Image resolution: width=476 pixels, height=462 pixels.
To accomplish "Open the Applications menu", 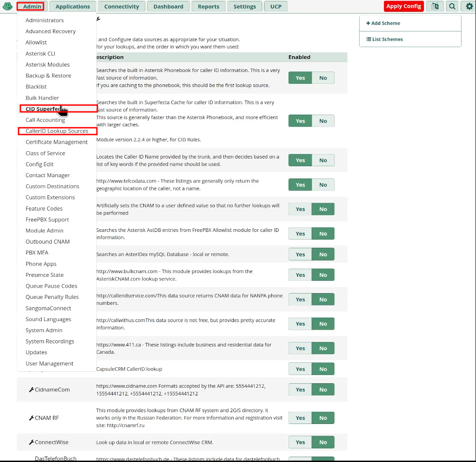I will 72,6.
